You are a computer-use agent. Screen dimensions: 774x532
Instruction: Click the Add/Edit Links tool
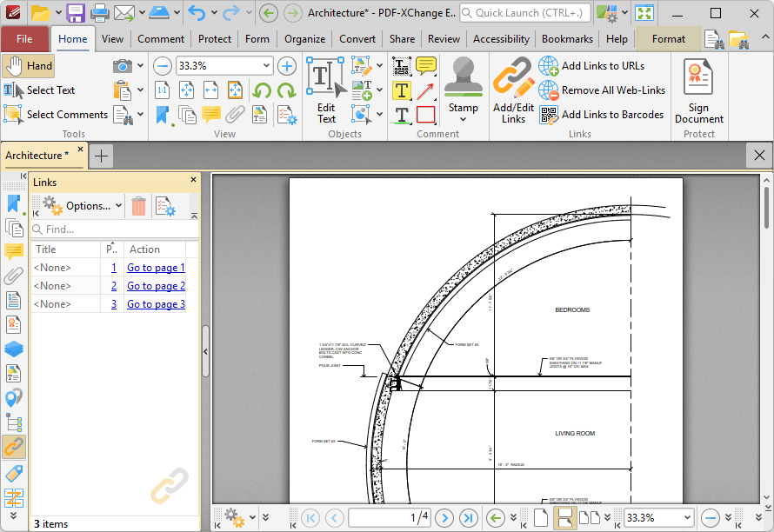click(513, 90)
